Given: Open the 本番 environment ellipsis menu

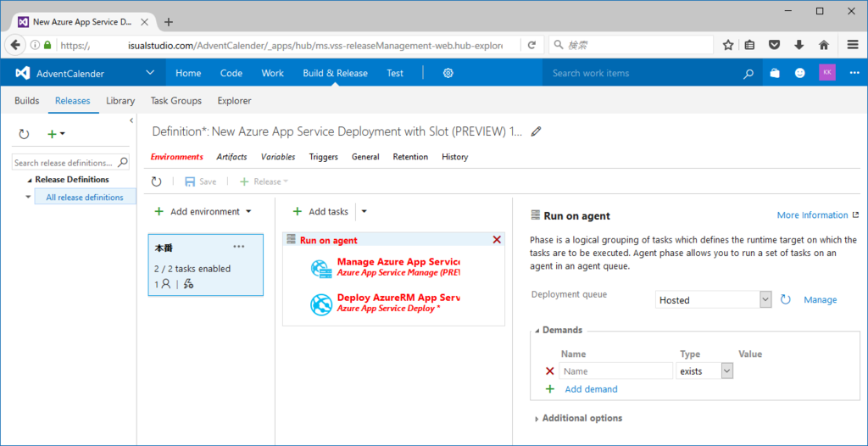Looking at the screenshot, I should [239, 247].
